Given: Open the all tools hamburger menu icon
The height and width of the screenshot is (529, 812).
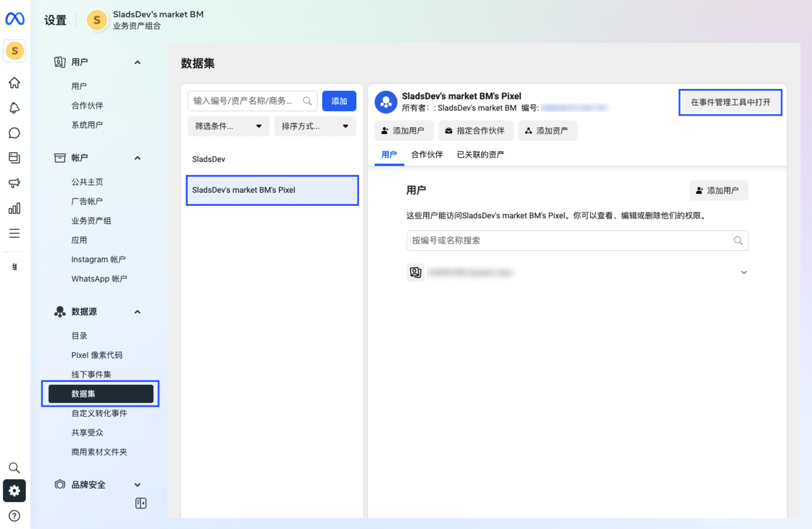Looking at the screenshot, I should [x=14, y=233].
